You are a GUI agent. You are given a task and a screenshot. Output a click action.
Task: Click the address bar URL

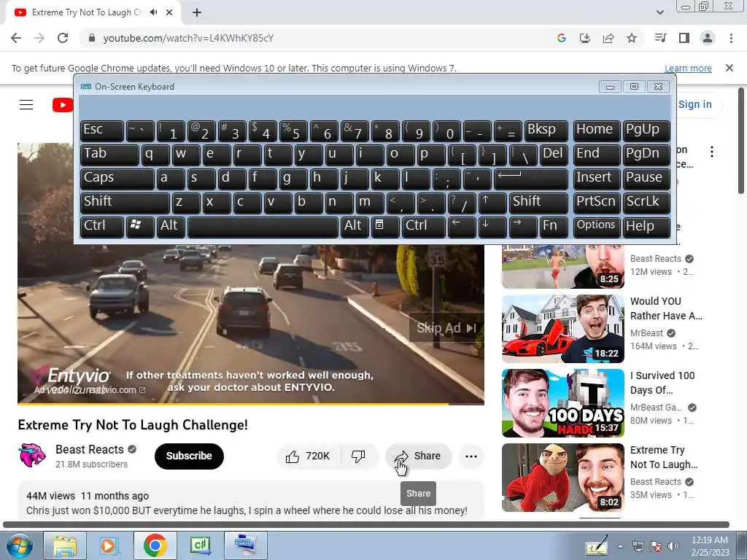tap(189, 38)
